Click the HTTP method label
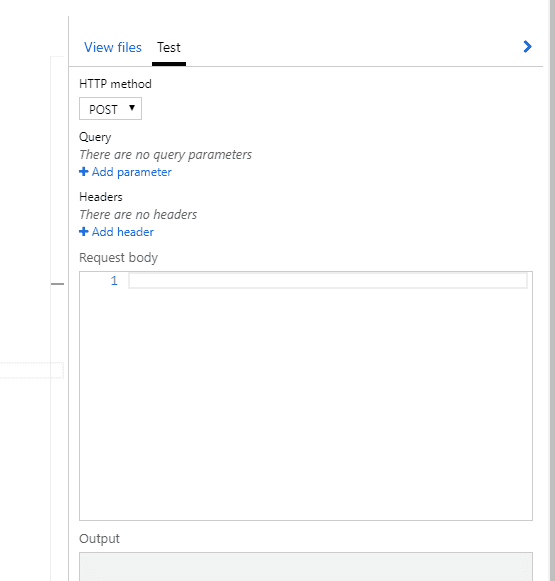 coord(115,84)
